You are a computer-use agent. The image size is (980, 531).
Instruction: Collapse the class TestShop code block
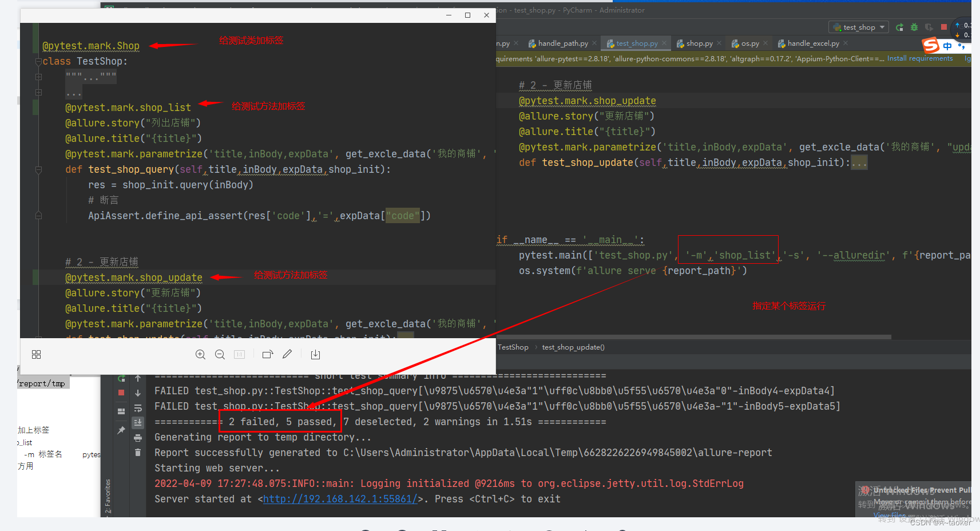pyautogui.click(x=38, y=62)
